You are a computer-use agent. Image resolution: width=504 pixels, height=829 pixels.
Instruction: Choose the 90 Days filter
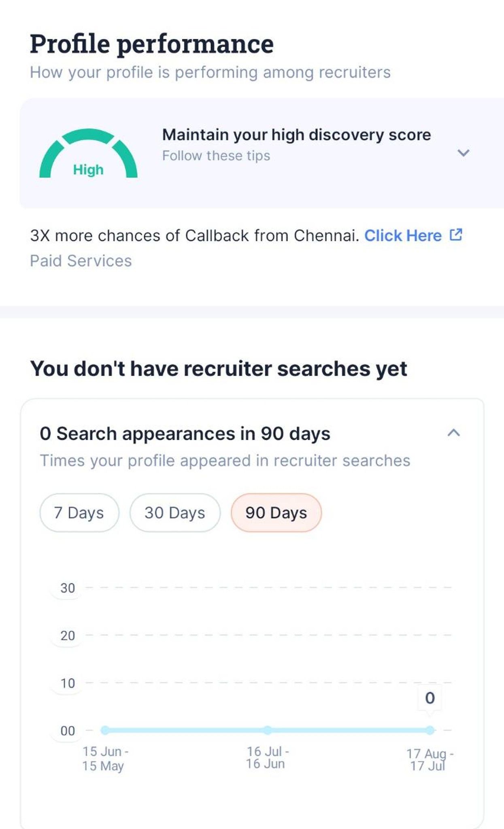click(276, 512)
